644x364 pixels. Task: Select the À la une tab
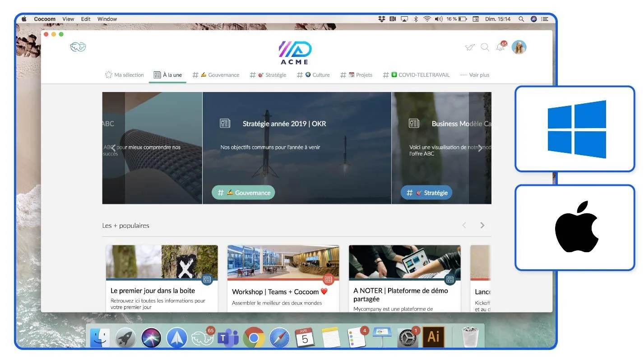click(x=167, y=75)
